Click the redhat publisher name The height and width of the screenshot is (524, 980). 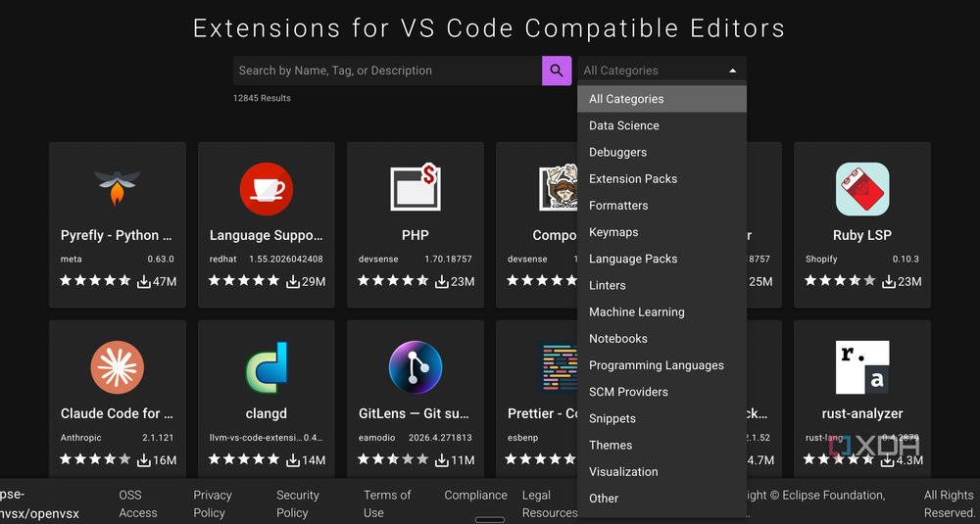tap(222, 259)
